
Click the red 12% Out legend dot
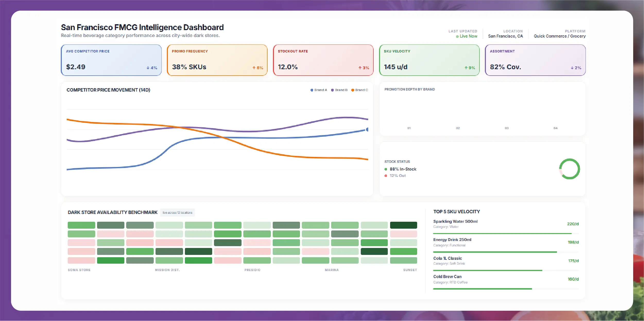(386, 176)
